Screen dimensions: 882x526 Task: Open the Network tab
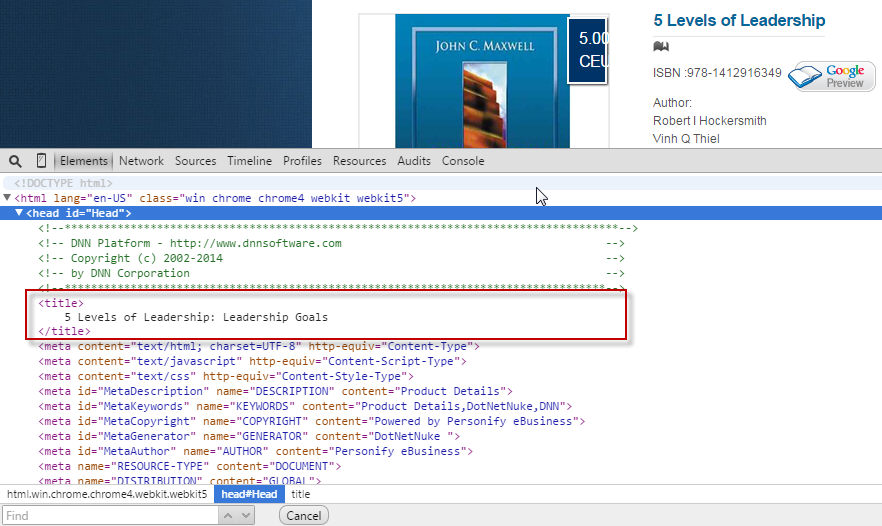[141, 161]
